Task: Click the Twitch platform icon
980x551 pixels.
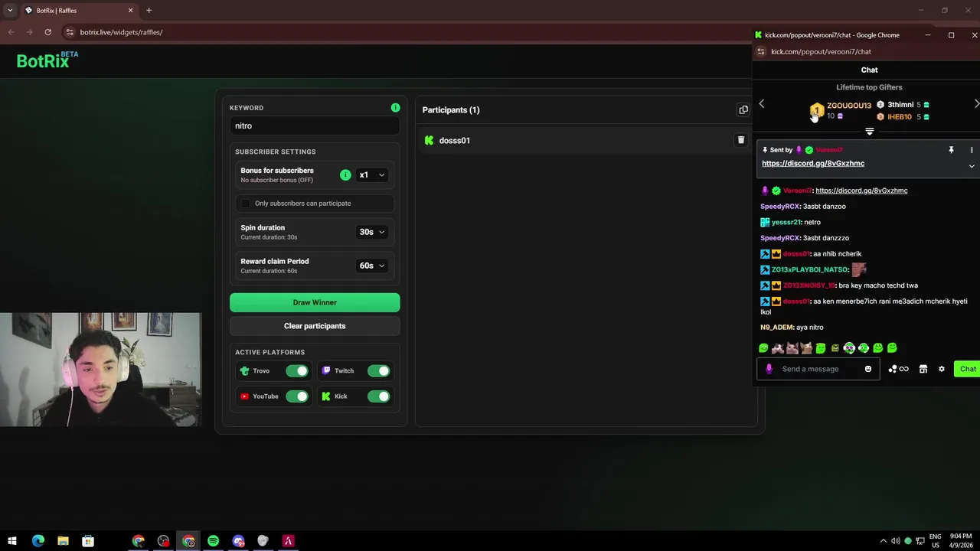Action: (x=326, y=371)
